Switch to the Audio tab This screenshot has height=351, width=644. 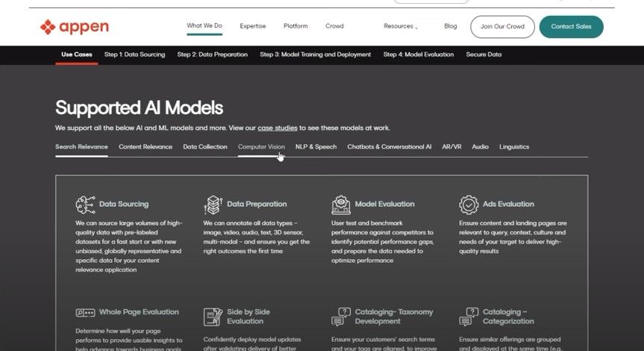[480, 146]
